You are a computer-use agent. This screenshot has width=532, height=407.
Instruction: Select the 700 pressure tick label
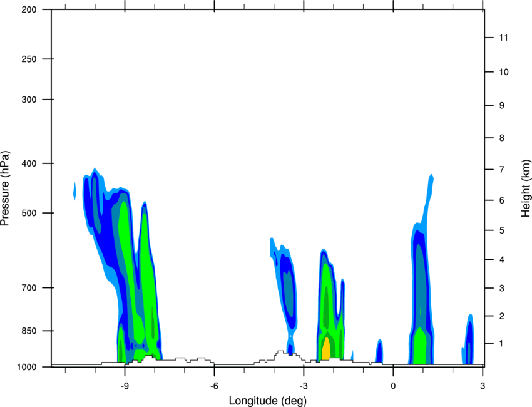tap(29, 287)
